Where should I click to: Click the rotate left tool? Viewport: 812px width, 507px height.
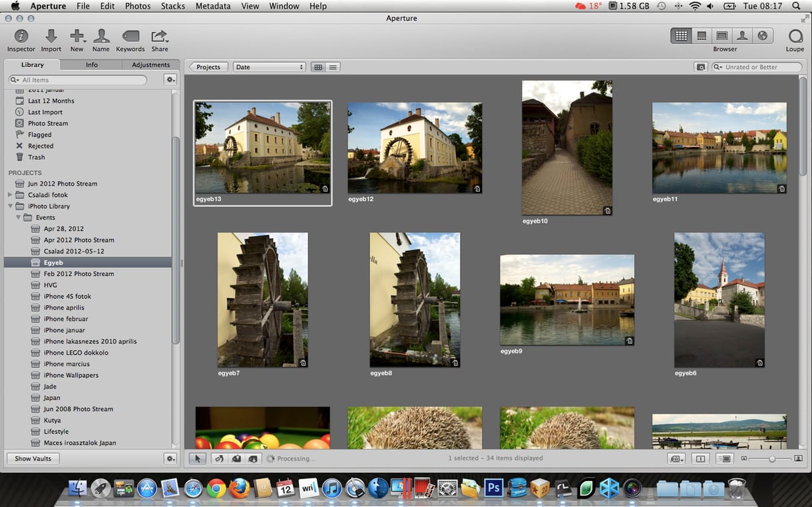point(219,458)
